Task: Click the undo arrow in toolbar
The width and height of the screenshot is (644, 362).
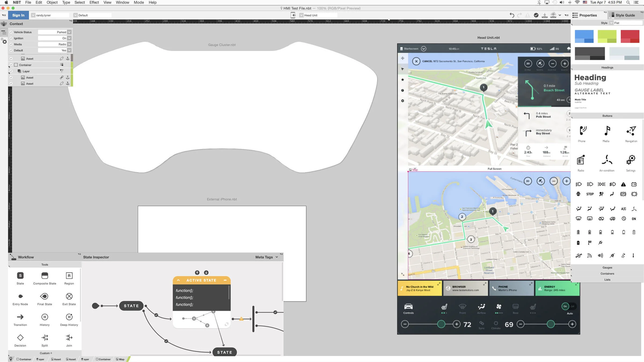Action: point(512,15)
